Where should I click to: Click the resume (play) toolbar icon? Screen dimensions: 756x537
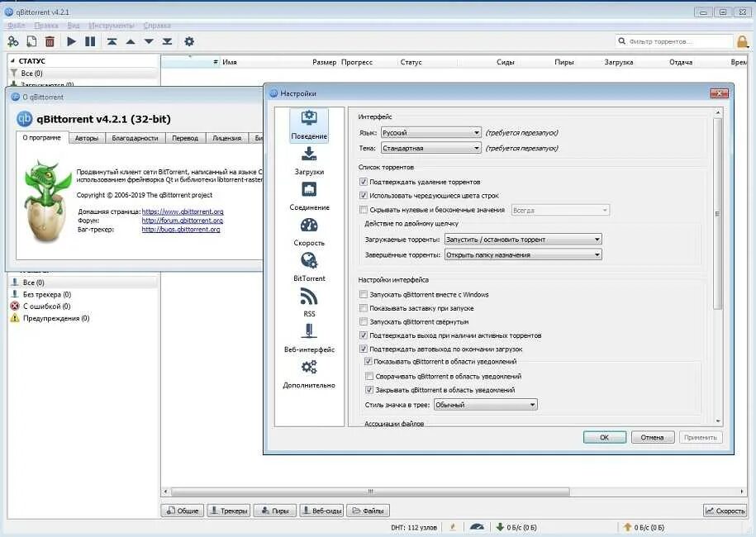pos(71,41)
